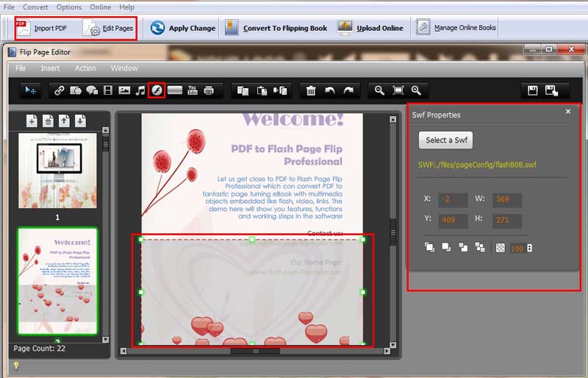Delete selected object with trash icon
This screenshot has width=588, height=378.
(x=311, y=90)
